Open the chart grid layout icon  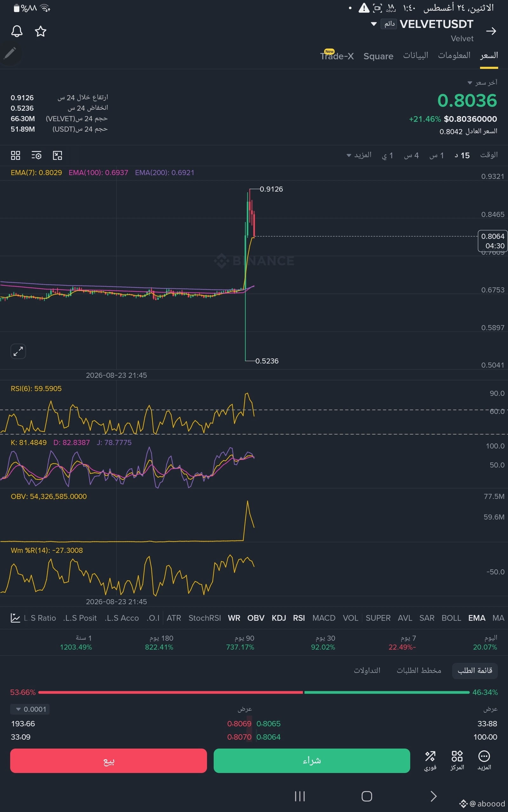point(16,155)
